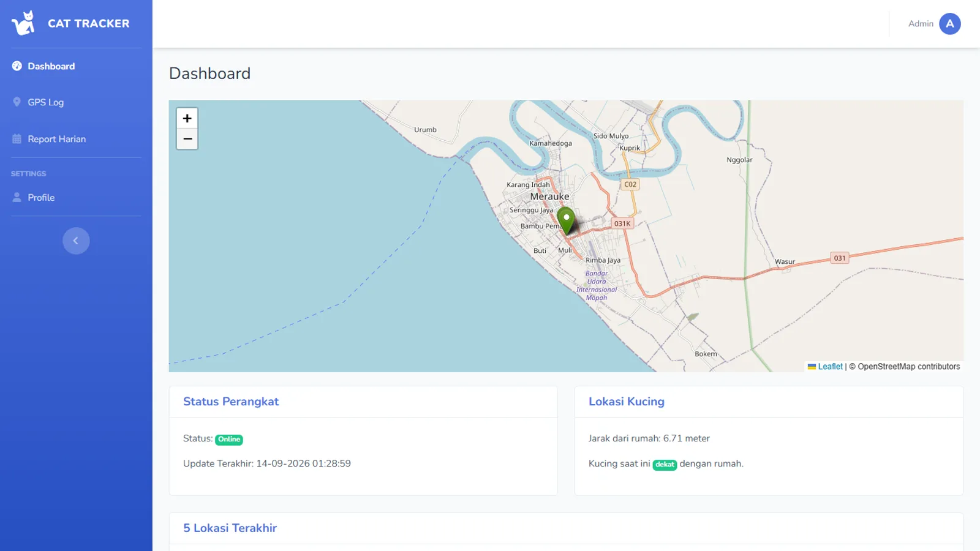
Task: Click the round A avatar icon
Action: coord(950,24)
